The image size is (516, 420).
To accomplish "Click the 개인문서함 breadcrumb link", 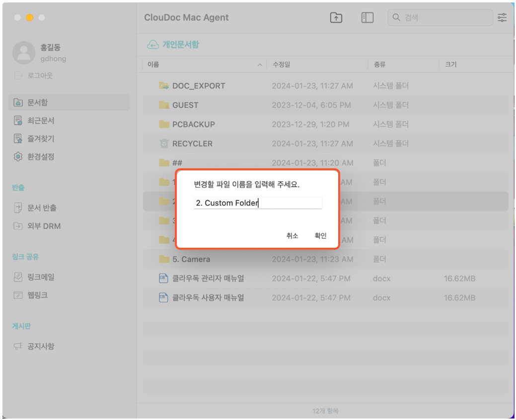I will [181, 44].
